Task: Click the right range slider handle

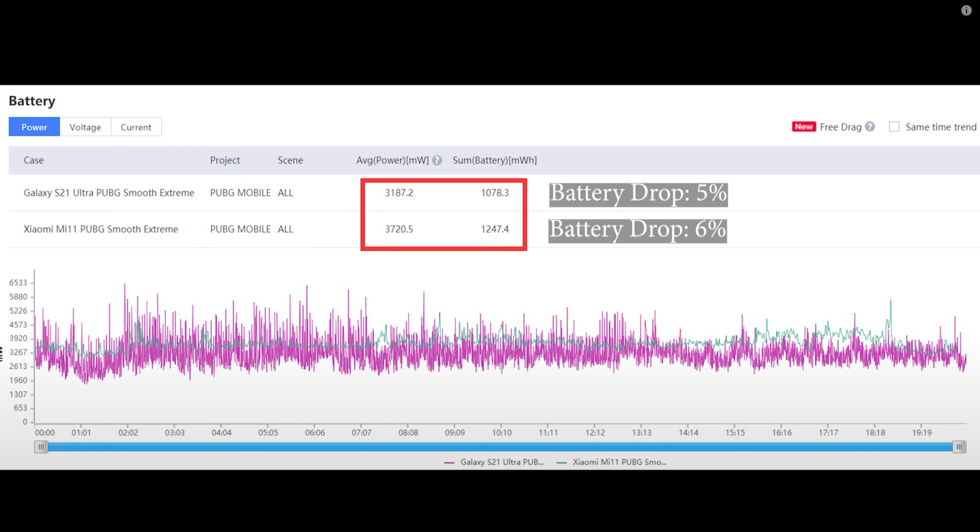Action: point(959,446)
